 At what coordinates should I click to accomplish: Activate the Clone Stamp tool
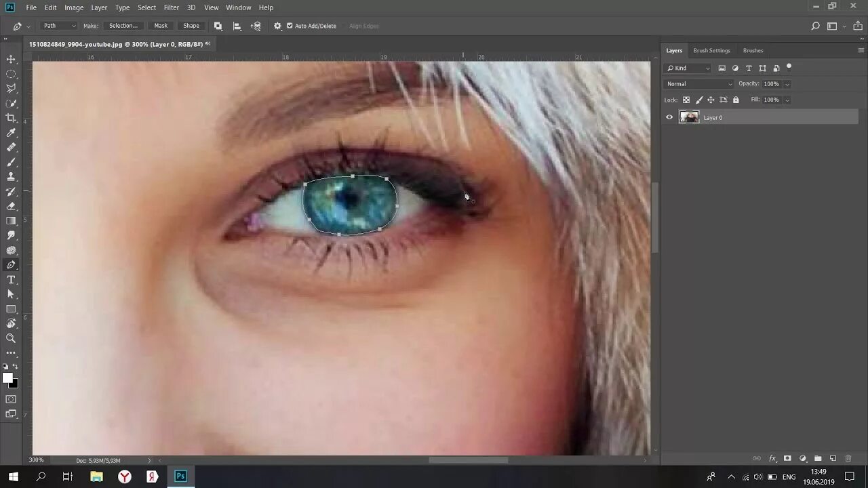tap(11, 177)
